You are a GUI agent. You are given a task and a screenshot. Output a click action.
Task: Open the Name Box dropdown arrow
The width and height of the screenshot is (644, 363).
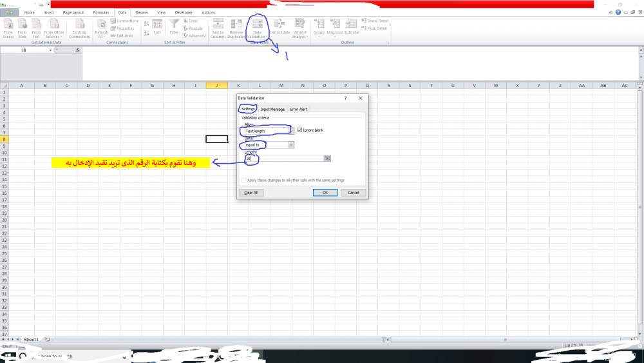(x=50, y=50)
